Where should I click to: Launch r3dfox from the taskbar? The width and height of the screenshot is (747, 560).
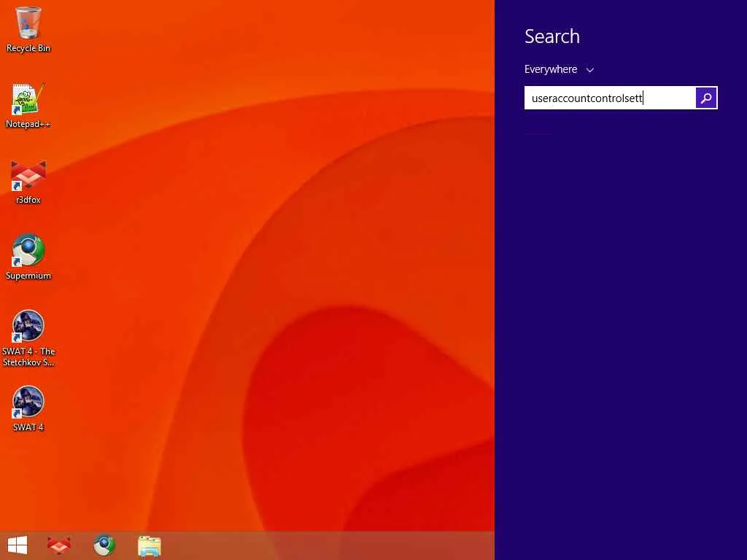59,545
